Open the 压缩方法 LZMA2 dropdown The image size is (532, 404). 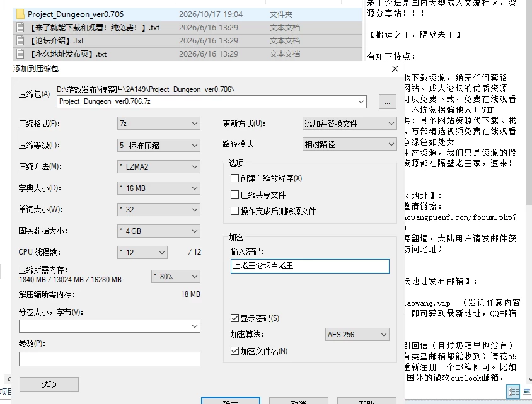click(x=158, y=167)
